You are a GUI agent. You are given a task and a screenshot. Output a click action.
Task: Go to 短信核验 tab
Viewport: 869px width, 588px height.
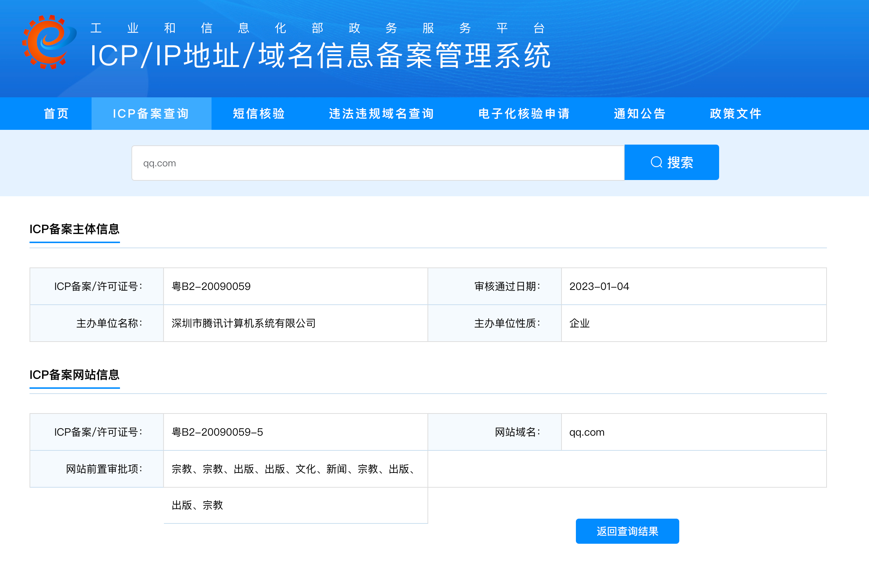259,114
